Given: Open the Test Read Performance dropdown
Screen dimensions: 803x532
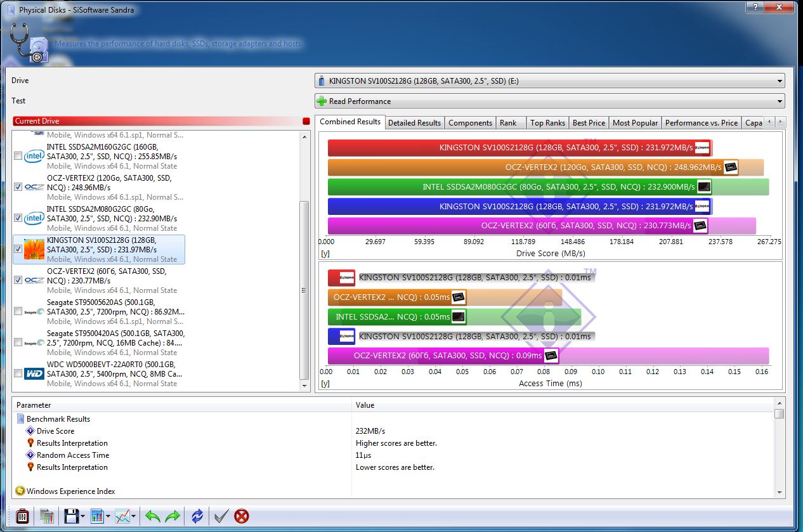Looking at the screenshot, I should 549,101.
